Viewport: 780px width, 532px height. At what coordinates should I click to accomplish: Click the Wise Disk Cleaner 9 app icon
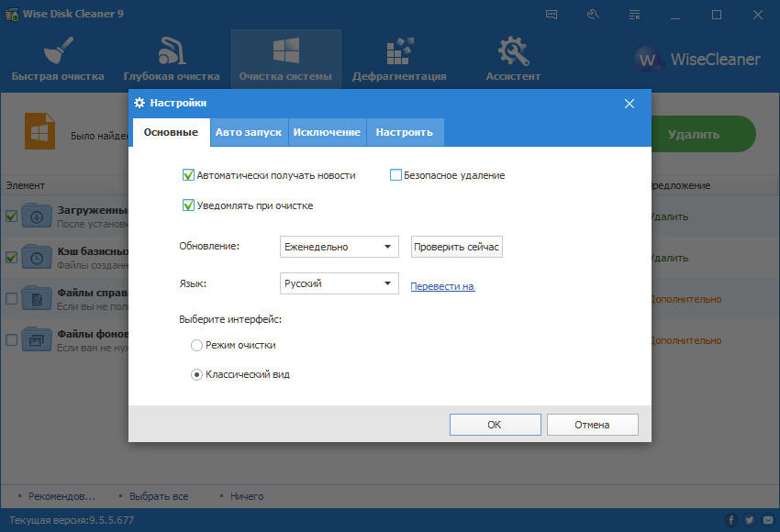[x=11, y=14]
